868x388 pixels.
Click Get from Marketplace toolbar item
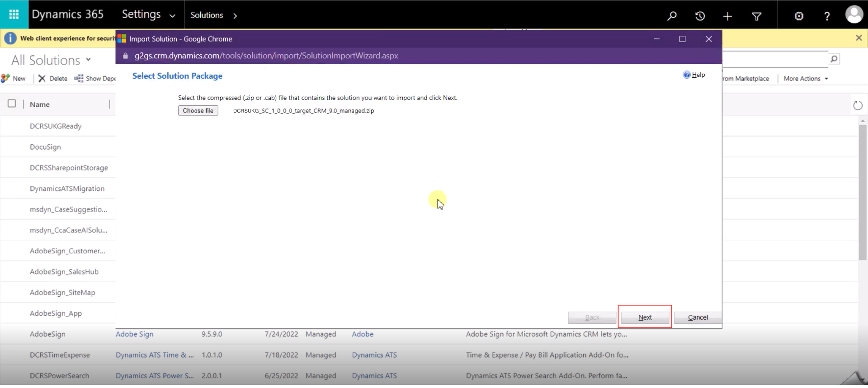tap(746, 78)
